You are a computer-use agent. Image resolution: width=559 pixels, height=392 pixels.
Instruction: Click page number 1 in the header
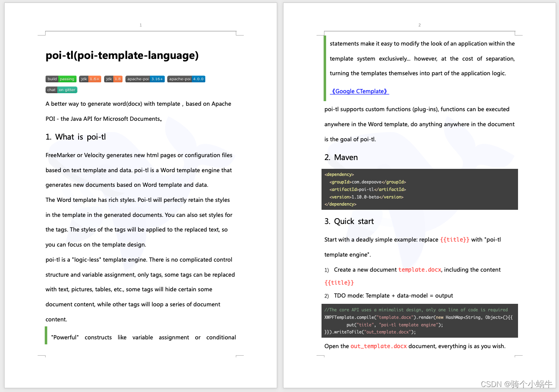tap(140, 25)
